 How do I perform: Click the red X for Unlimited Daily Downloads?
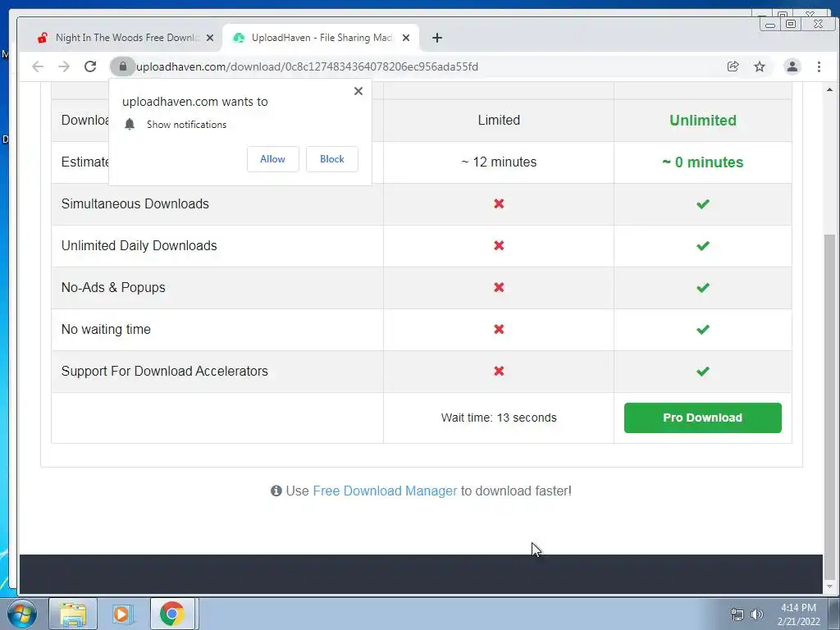tap(499, 245)
